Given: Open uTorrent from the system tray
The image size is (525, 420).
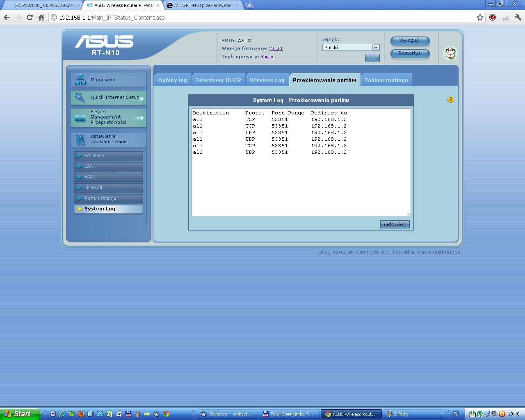Looking at the screenshot, I should (x=479, y=415).
